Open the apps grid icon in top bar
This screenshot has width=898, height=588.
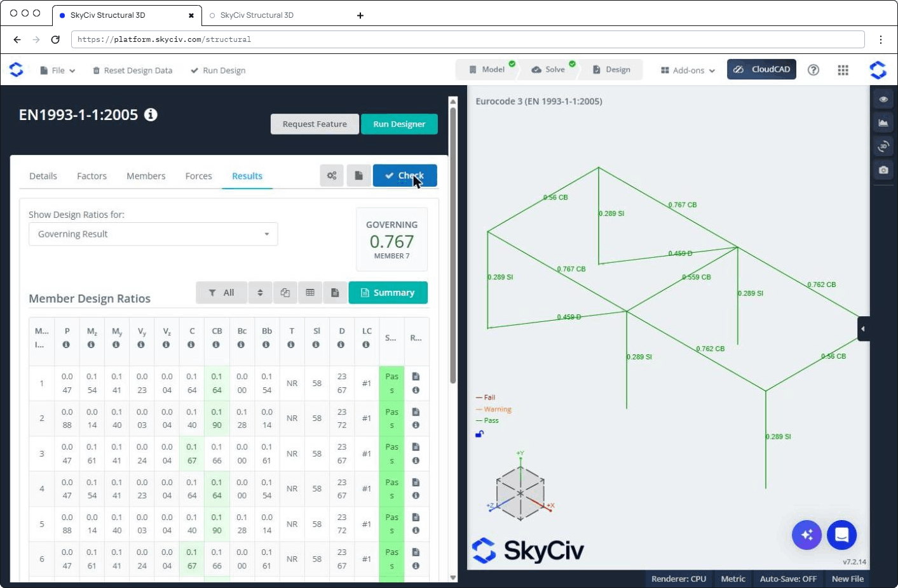pyautogui.click(x=843, y=70)
